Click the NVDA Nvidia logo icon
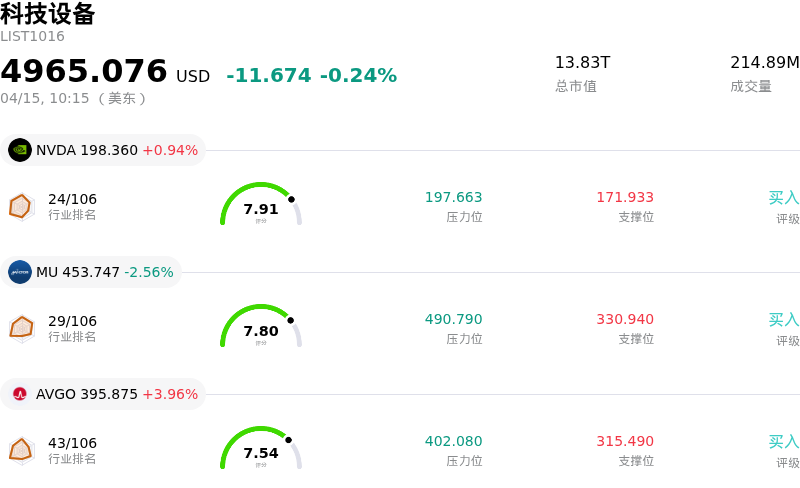The height and width of the screenshot is (488, 800). point(20,150)
